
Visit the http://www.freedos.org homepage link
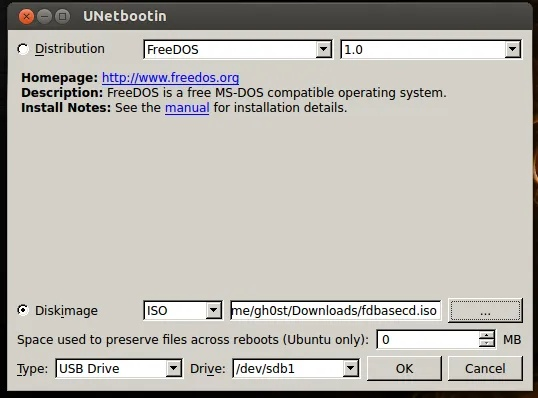(x=171, y=78)
